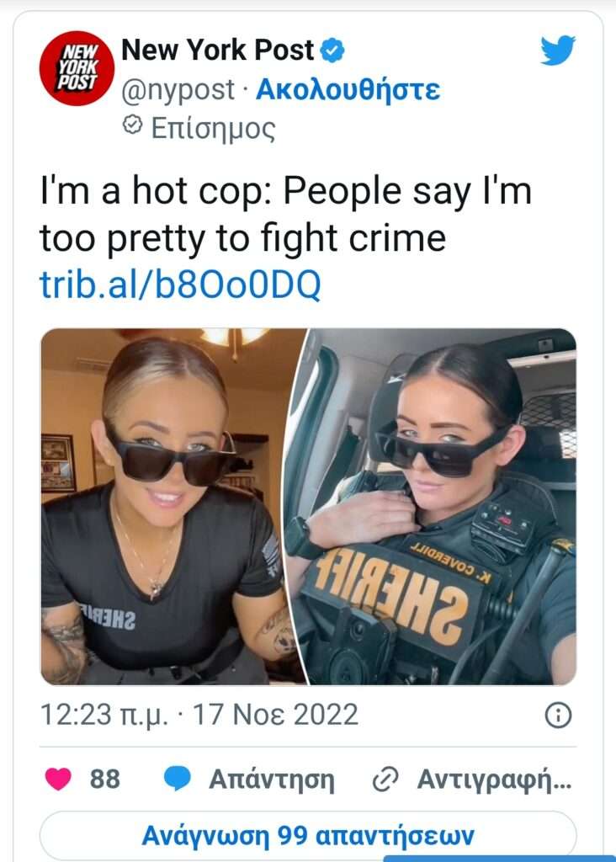Click the official Επίσημος checkmark icon
Viewport: 616px width, 862px height.
pyautogui.click(x=132, y=125)
